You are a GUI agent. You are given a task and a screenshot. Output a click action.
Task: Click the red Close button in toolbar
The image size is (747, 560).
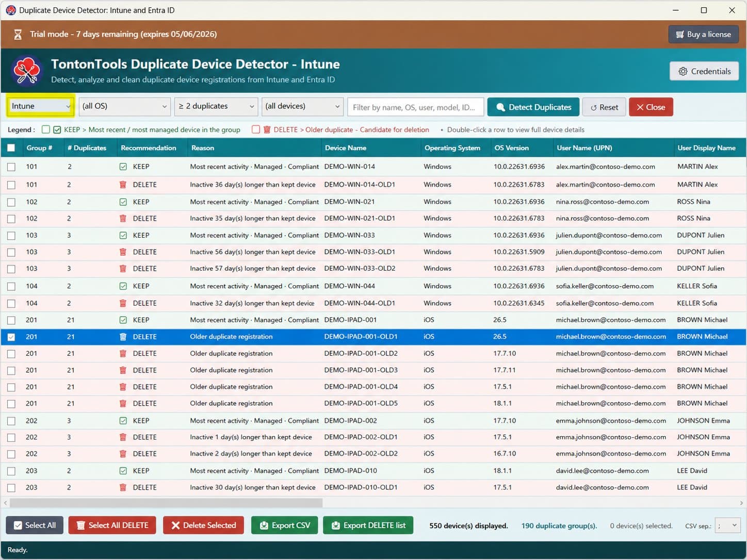click(651, 107)
